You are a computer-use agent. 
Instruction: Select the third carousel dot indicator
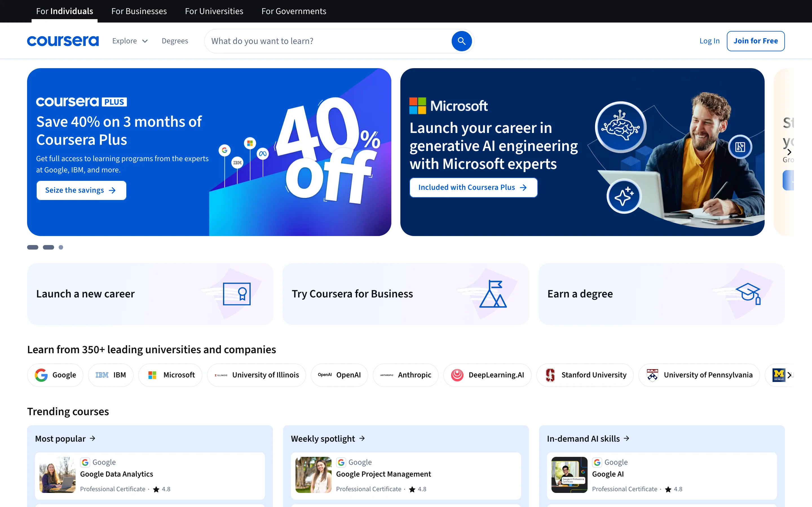click(61, 247)
